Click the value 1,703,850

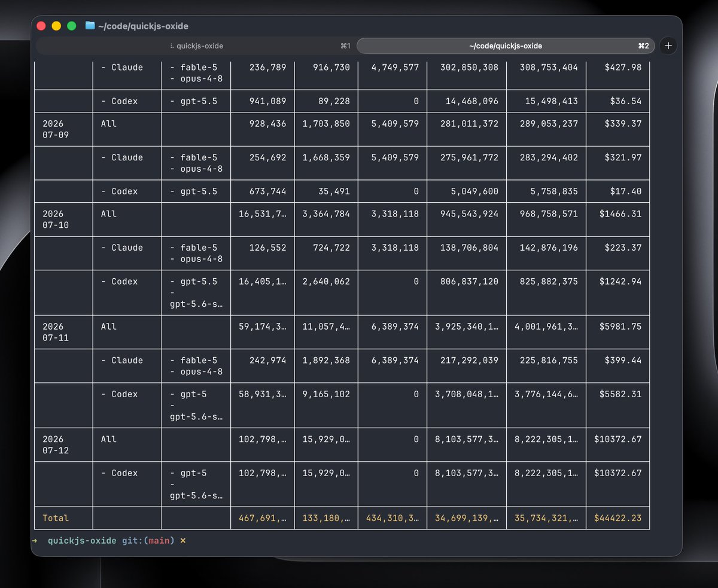tap(326, 124)
